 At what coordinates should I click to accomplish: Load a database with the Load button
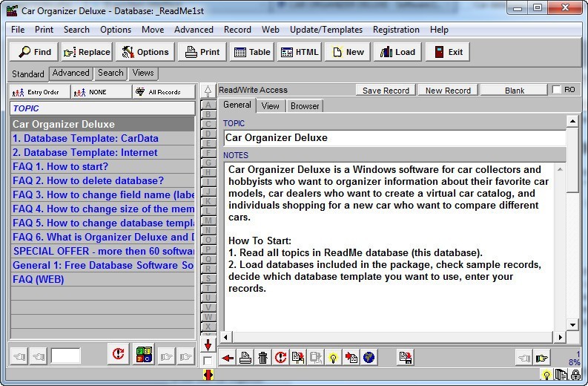point(397,52)
